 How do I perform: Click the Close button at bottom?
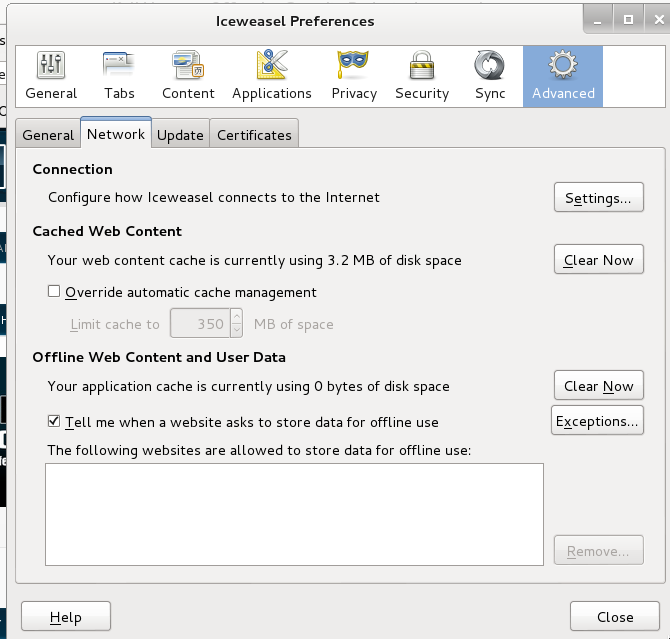pyautogui.click(x=615, y=616)
